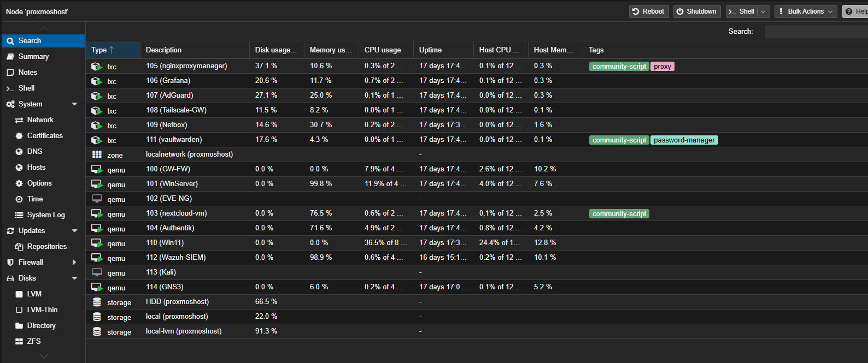Viewport: 868px width, 363px height.
Task: Sort by the CPU usage column
Action: 386,50
